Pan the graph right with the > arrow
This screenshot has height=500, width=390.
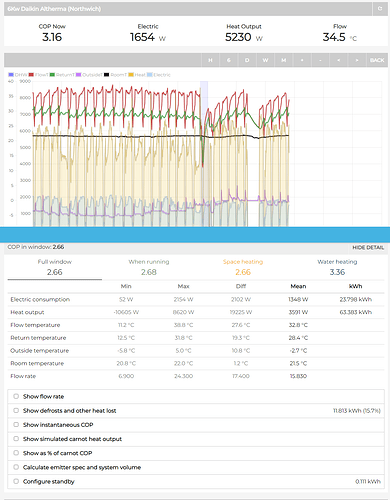pos(357,60)
